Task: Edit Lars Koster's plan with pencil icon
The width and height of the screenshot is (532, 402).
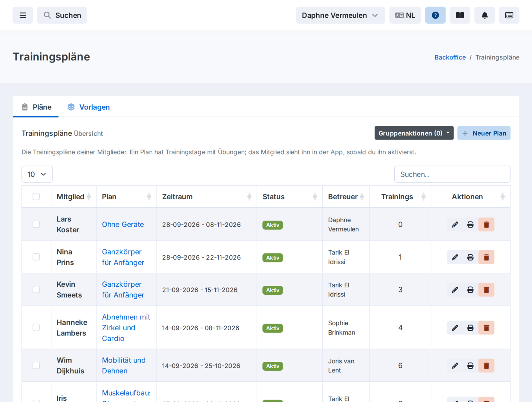Action: (455, 225)
